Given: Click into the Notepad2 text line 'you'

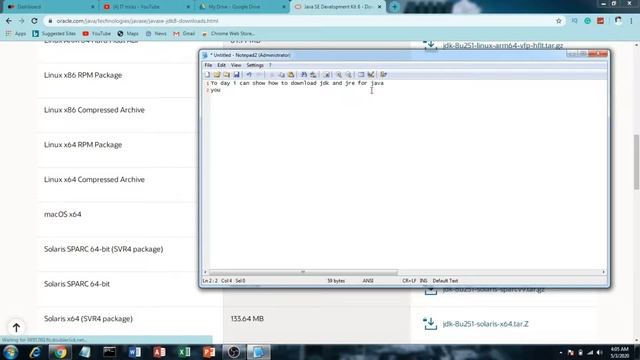Looking at the screenshot, I should tap(216, 90).
